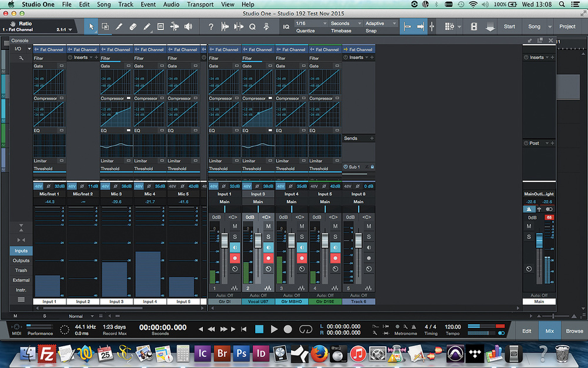This screenshot has width=588, height=368.
Task: Show the Outputs section in console
Action: (x=21, y=261)
